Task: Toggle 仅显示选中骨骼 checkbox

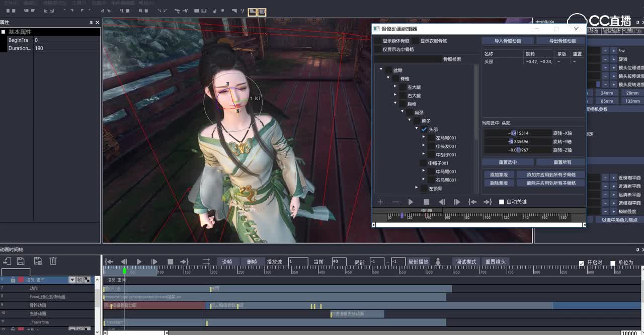Action: click(x=378, y=49)
